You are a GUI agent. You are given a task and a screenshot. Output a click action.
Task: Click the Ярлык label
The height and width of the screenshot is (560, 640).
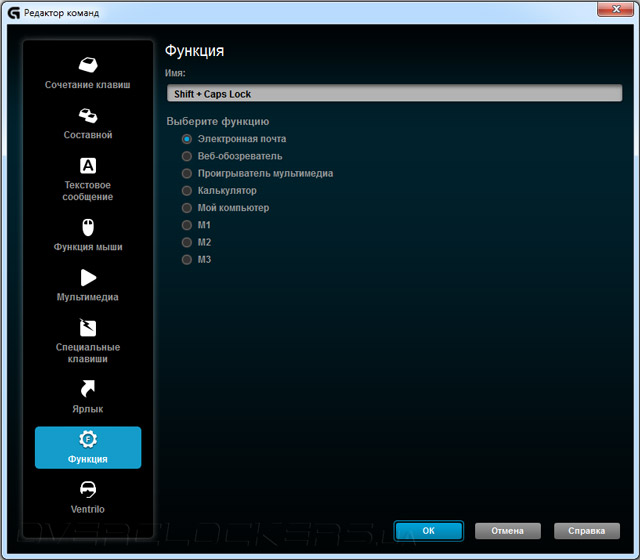tap(88, 409)
